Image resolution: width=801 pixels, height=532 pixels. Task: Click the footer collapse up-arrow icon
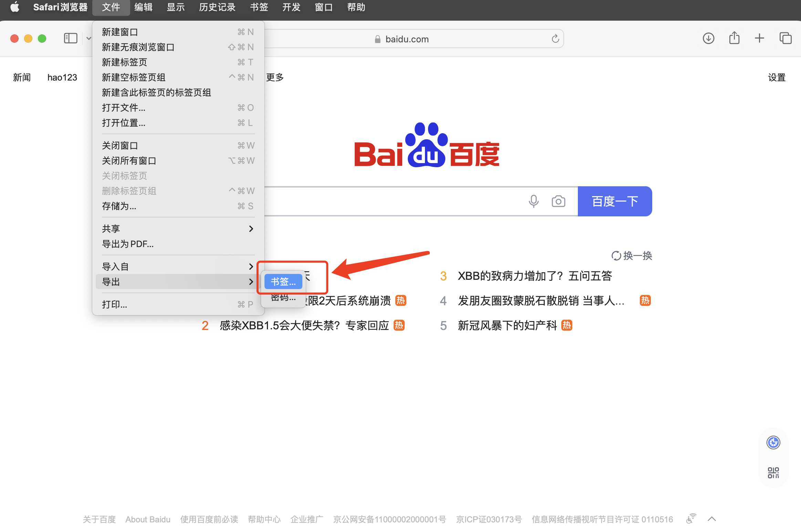coord(712,519)
